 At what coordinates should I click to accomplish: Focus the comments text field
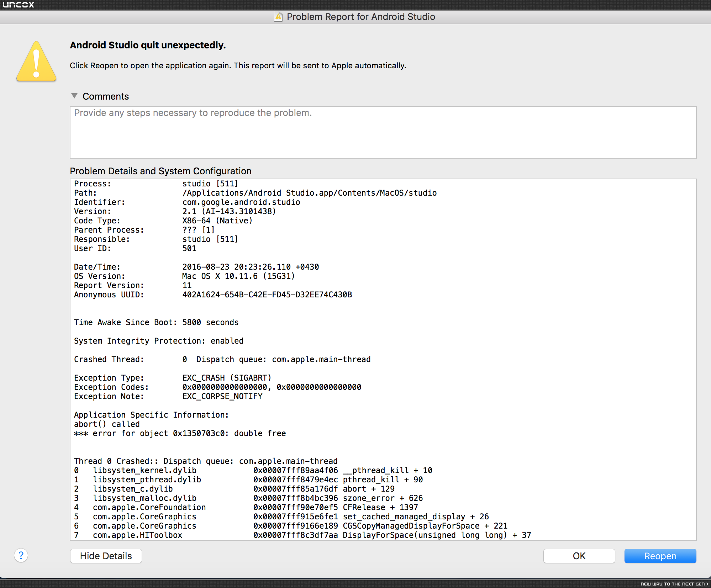click(x=383, y=132)
